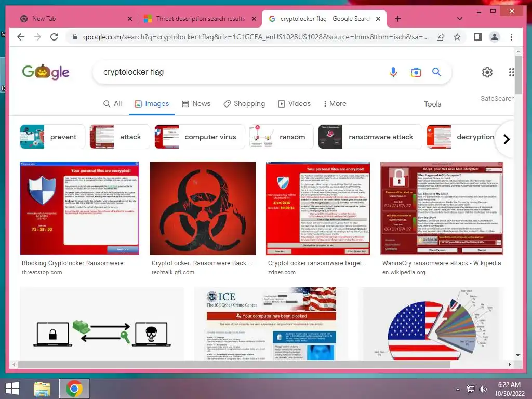This screenshot has height=399, width=532.
Task: Open the Google apps grid
Action: 511,72
